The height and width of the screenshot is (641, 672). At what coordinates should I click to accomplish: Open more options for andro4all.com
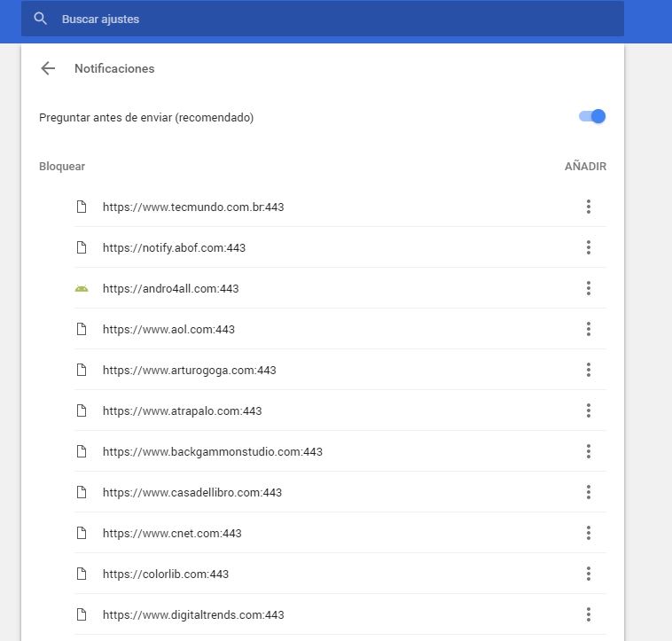(588, 288)
